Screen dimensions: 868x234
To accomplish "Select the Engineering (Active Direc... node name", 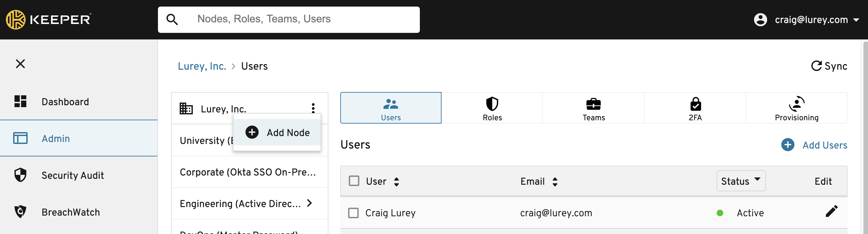I will pos(240,204).
